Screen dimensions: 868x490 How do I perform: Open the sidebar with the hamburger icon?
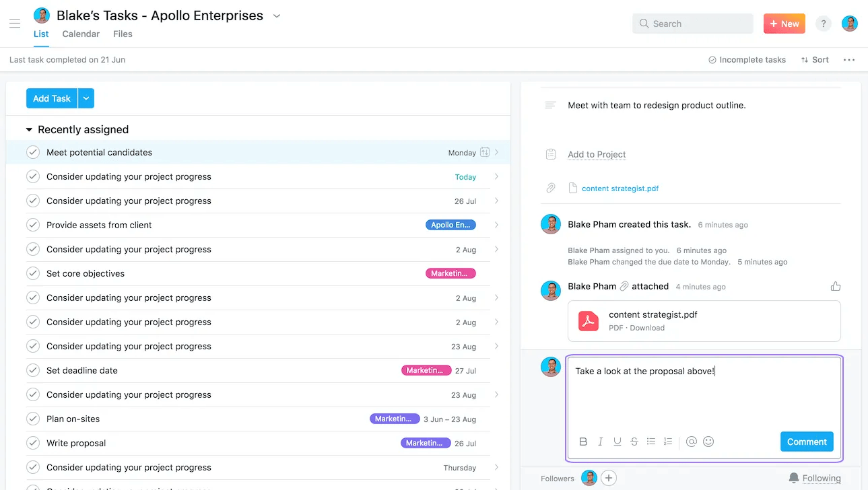15,23
